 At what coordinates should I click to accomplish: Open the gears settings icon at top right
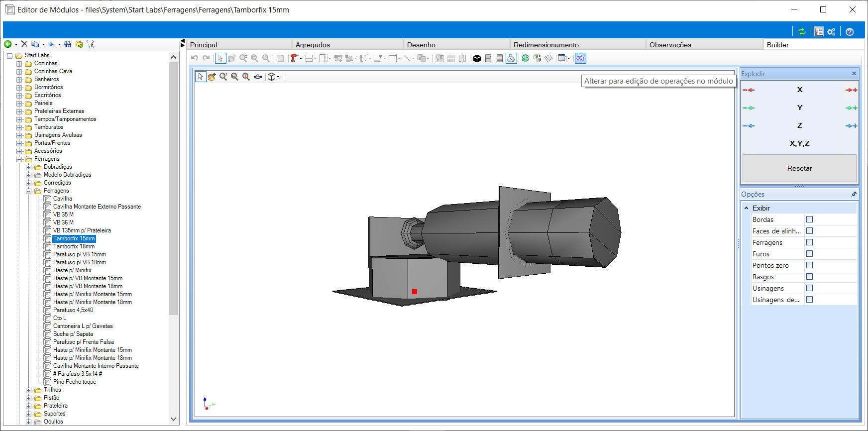tap(831, 31)
